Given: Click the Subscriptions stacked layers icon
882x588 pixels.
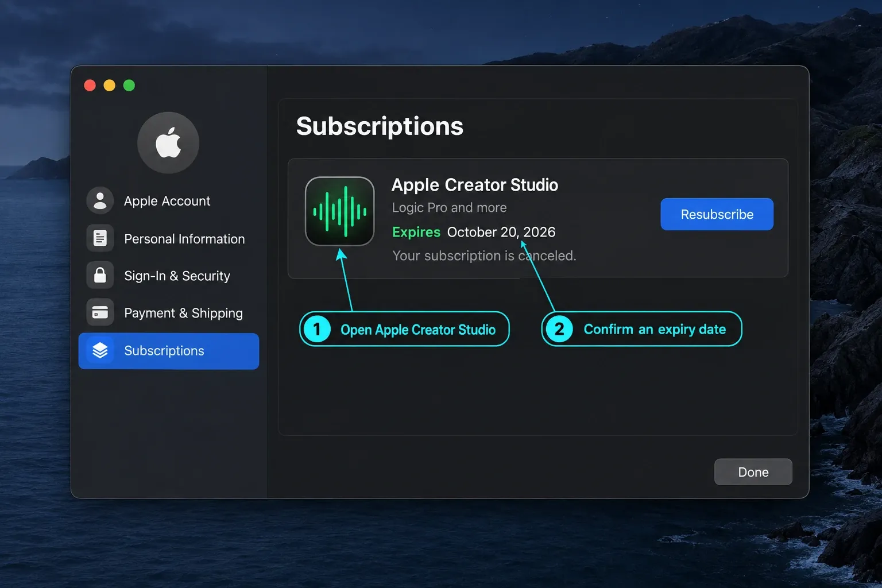Looking at the screenshot, I should [100, 350].
